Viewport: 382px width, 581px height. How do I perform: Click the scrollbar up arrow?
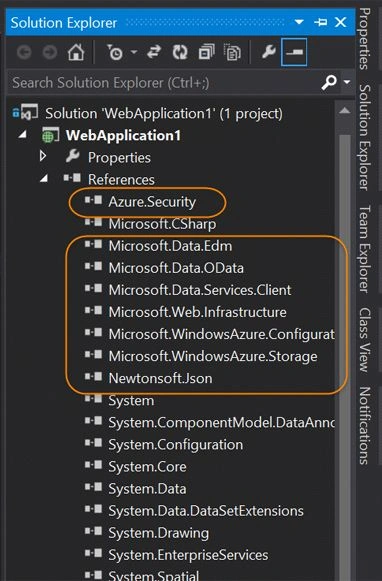345,110
